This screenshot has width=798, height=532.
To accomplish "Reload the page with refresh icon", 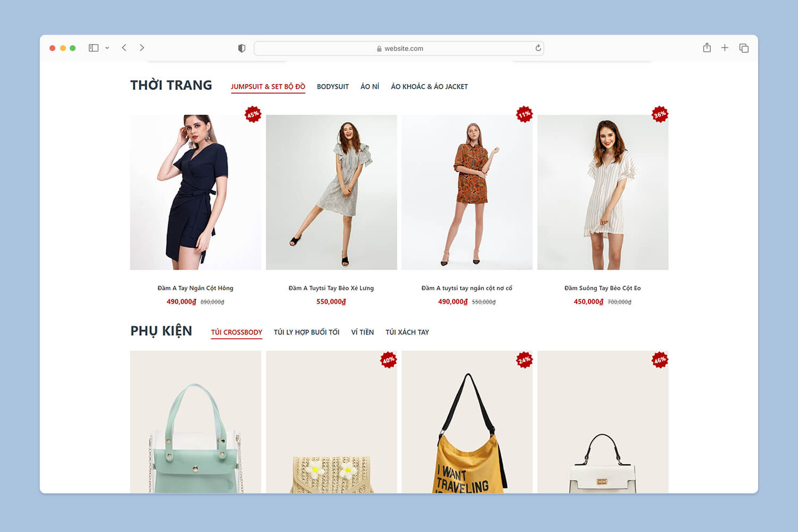I will tap(538, 48).
